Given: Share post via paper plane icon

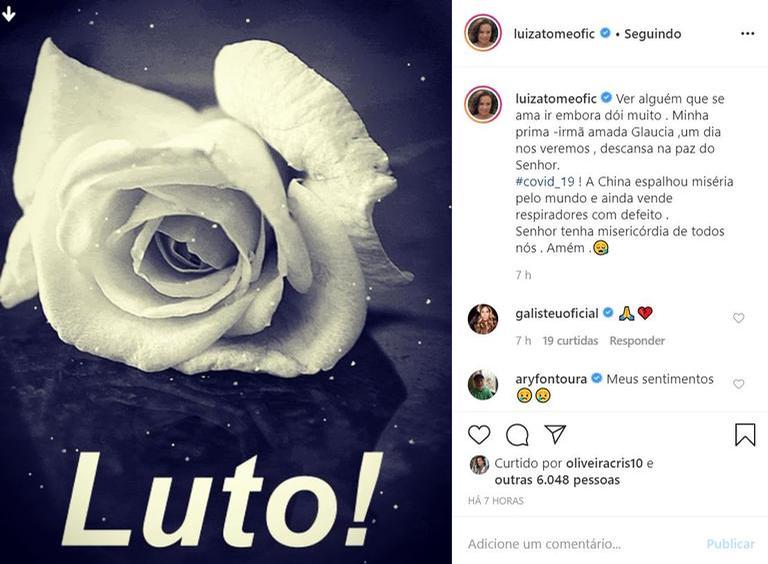Looking at the screenshot, I should pyautogui.click(x=555, y=434).
